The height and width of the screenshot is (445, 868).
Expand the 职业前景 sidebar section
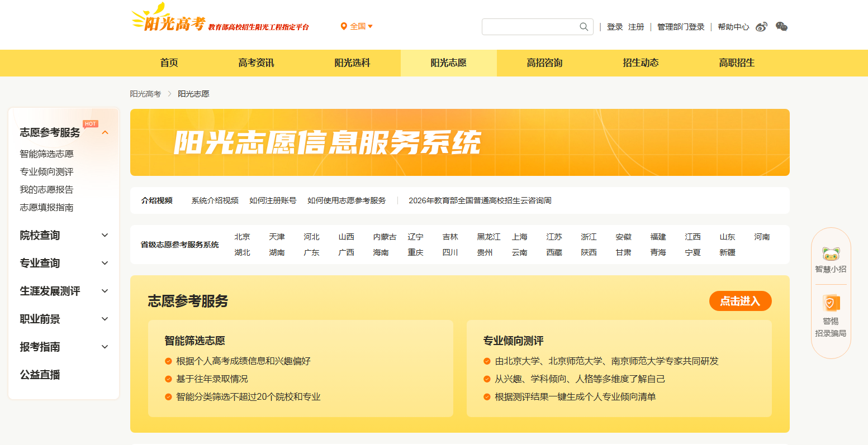(x=105, y=319)
